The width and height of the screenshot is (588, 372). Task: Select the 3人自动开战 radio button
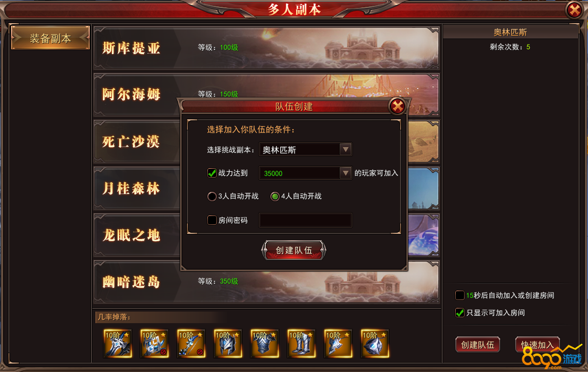212,197
